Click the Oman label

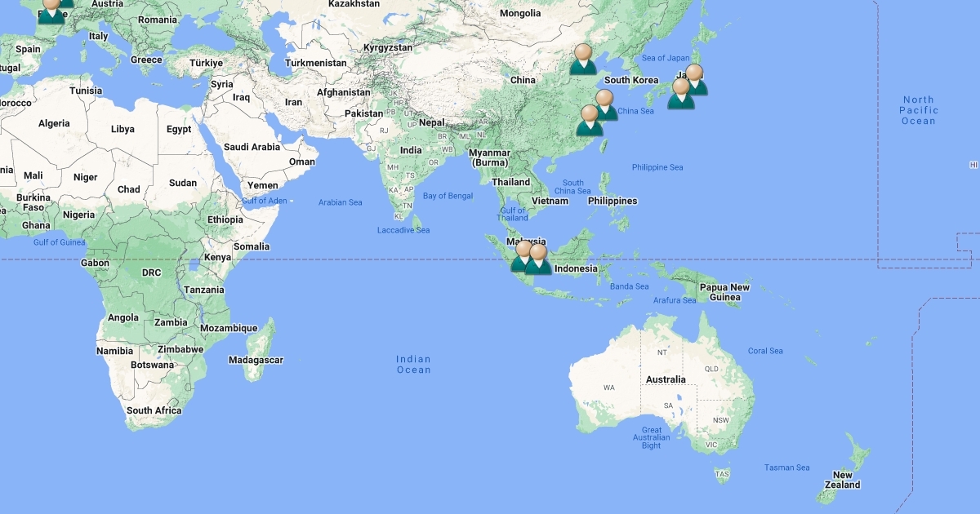click(302, 162)
